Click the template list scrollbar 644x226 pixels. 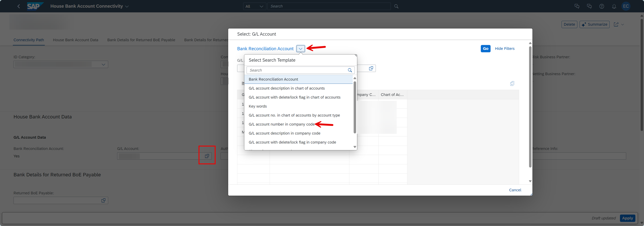tap(355, 107)
